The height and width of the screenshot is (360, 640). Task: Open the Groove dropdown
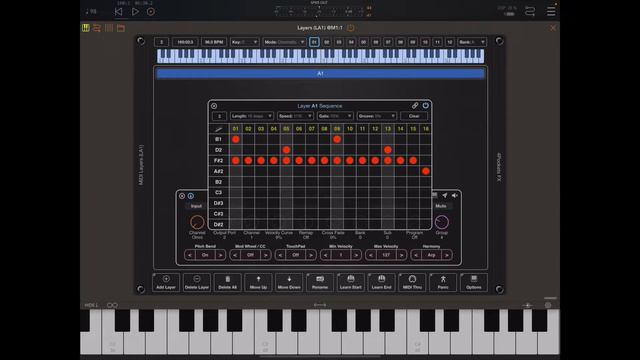tap(376, 116)
